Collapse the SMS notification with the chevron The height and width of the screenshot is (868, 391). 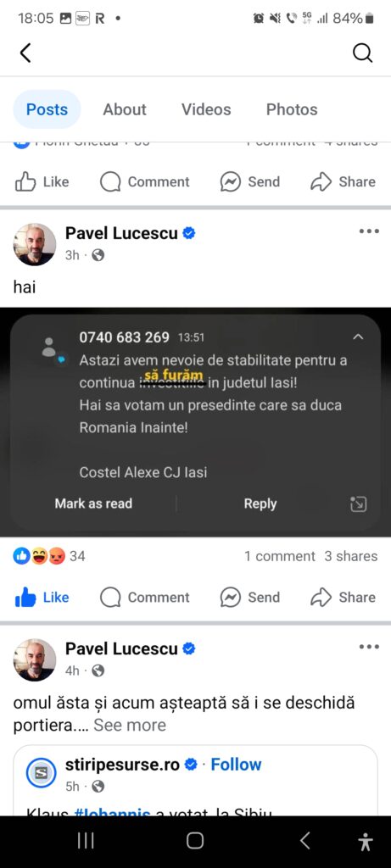[358, 337]
